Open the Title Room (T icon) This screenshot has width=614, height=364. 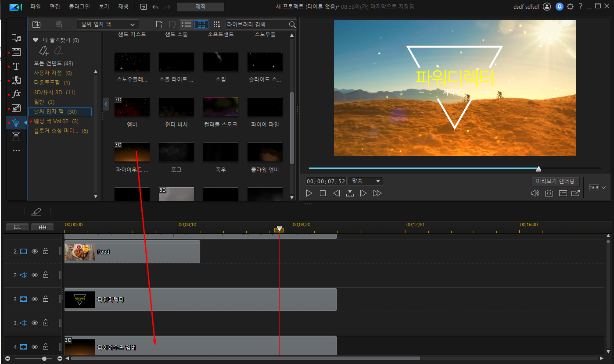(16, 66)
